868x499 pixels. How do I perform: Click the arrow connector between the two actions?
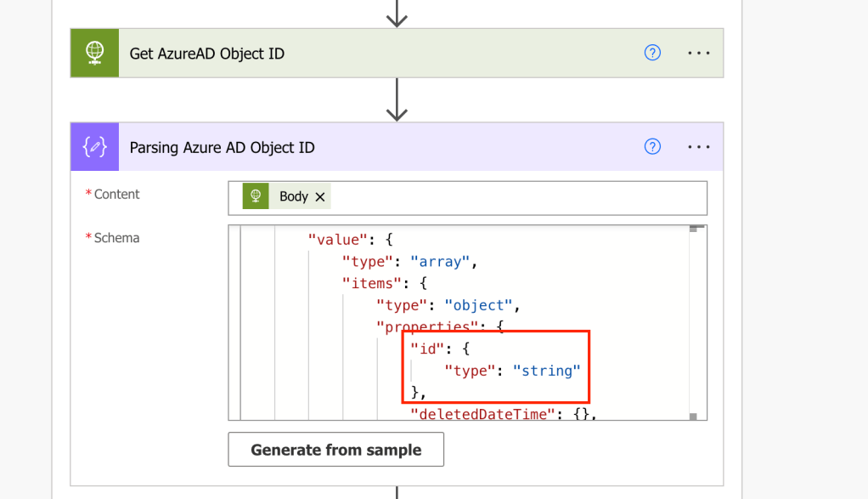pyautogui.click(x=397, y=100)
